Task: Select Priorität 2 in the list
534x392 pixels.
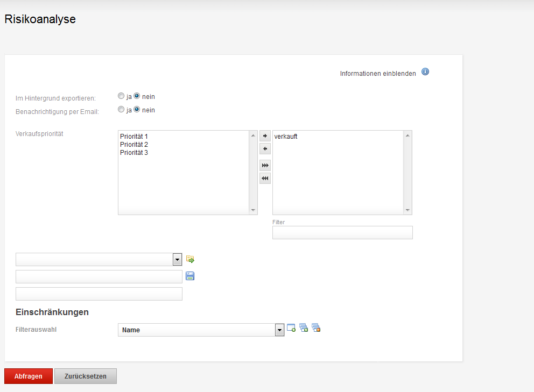Action: click(134, 145)
